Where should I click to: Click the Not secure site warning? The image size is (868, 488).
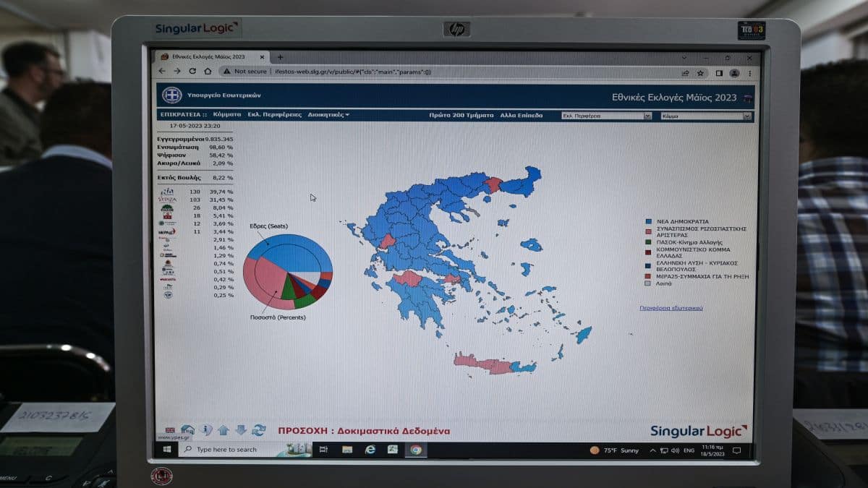coord(245,72)
